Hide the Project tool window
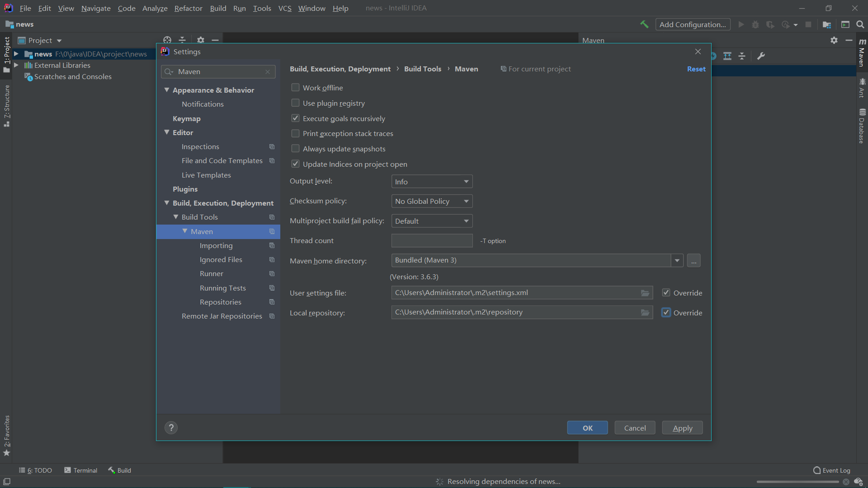 click(x=215, y=40)
